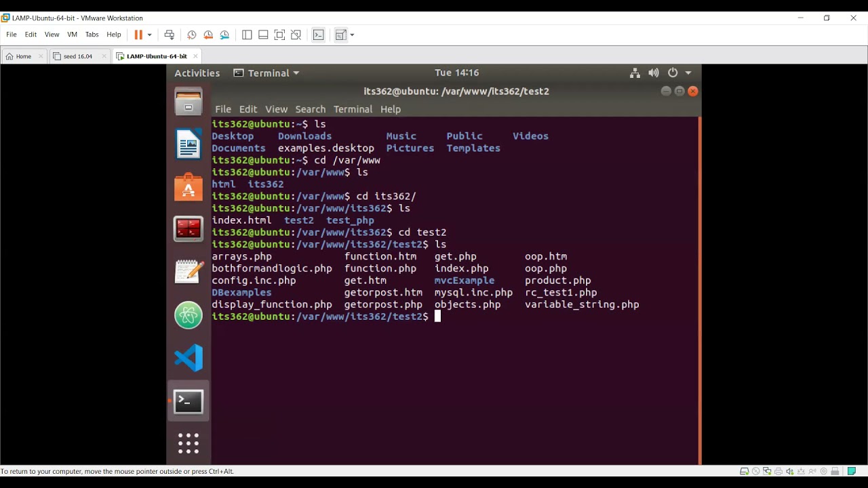Click the sound card status icon
868x488 pixels.
pyautogui.click(x=790, y=471)
